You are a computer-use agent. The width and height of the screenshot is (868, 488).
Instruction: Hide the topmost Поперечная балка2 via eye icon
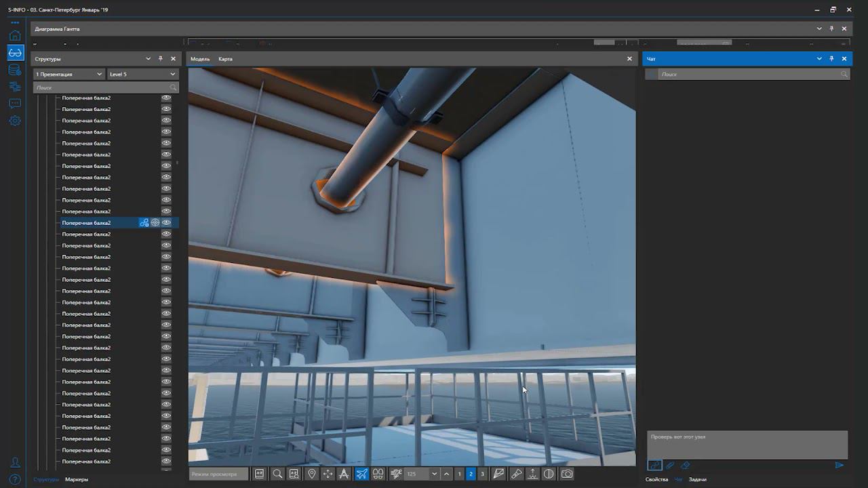(x=166, y=98)
